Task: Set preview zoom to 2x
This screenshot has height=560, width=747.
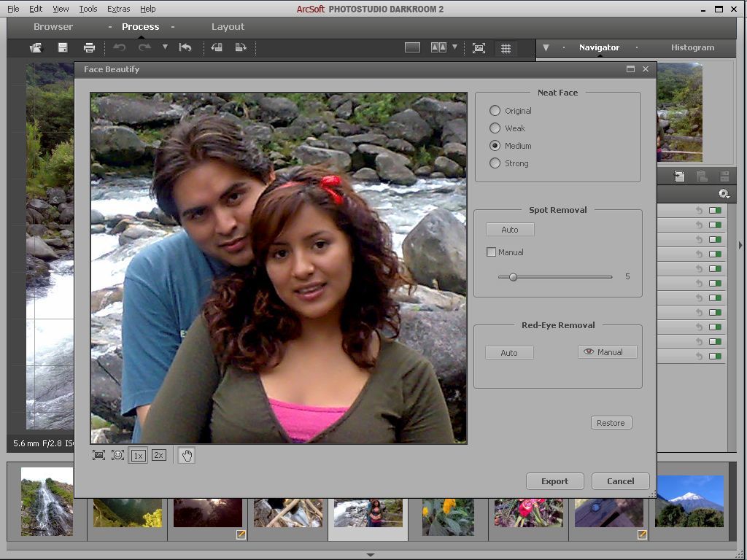Action: (x=158, y=456)
